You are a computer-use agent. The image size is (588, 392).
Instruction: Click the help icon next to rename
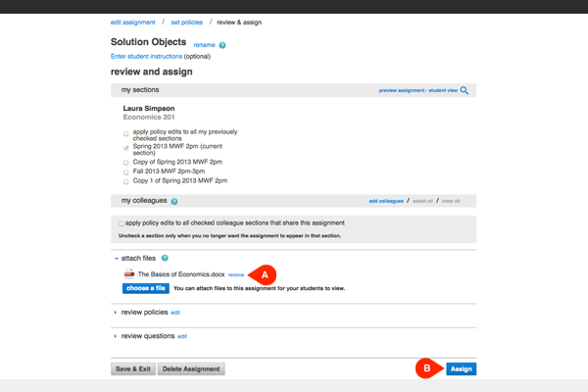(x=223, y=45)
